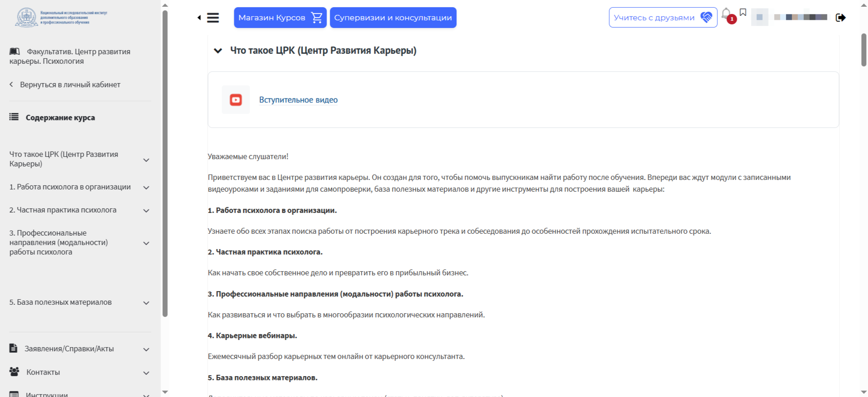Click the institute logo
Image resolution: width=868 pixels, height=397 pixels.
(27, 18)
